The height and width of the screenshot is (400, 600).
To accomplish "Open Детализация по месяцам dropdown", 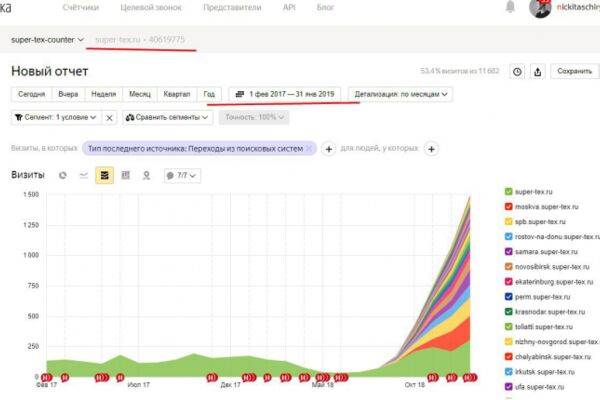I will pyautogui.click(x=401, y=94).
